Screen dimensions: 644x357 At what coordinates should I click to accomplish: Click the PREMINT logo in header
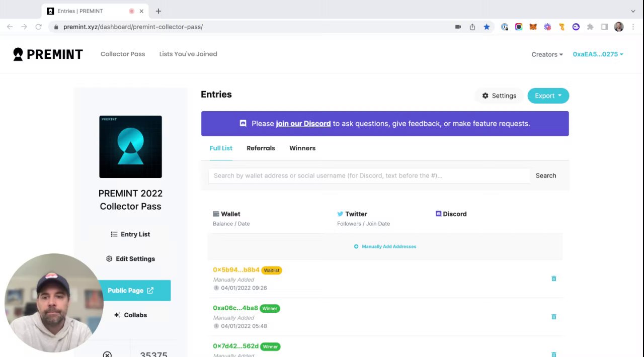pos(48,54)
